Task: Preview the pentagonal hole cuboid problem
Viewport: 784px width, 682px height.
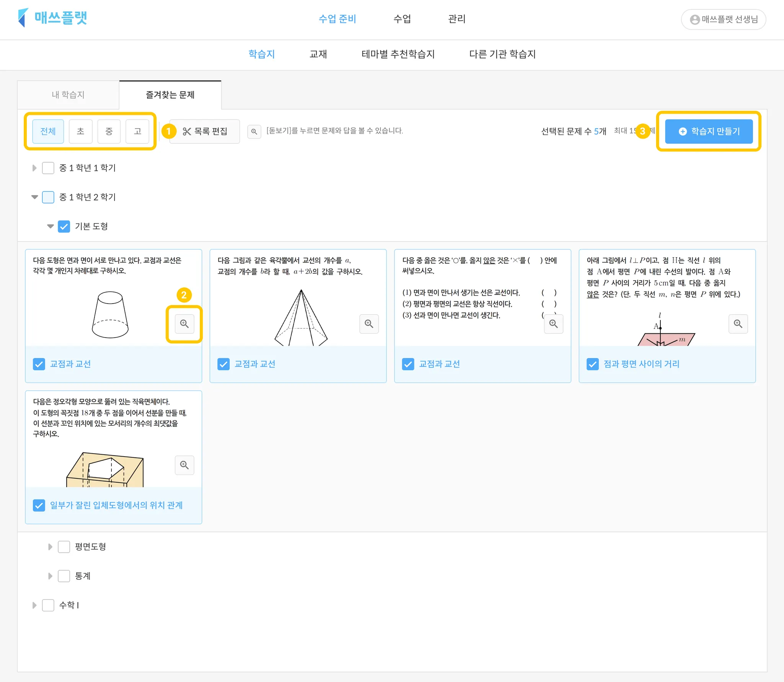Action: pos(184,465)
